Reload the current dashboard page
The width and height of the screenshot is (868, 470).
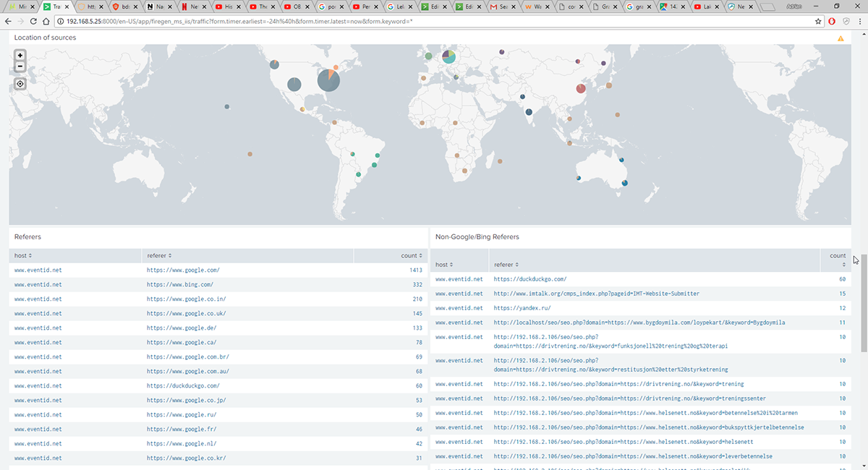click(x=34, y=22)
